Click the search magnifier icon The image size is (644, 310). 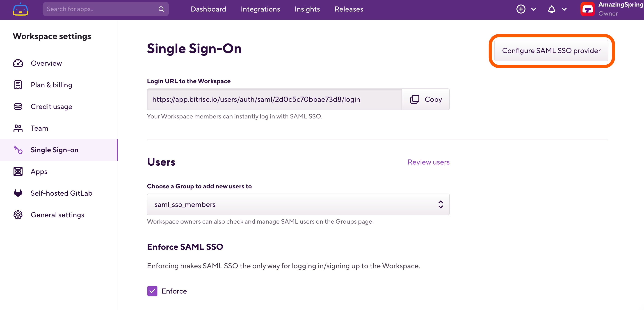pyautogui.click(x=162, y=9)
